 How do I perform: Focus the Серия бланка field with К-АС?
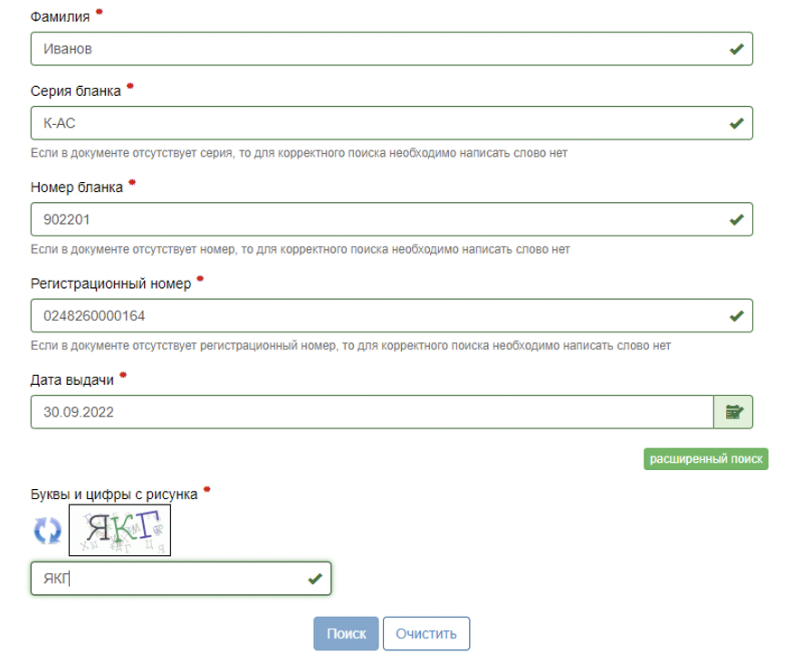[391, 123]
